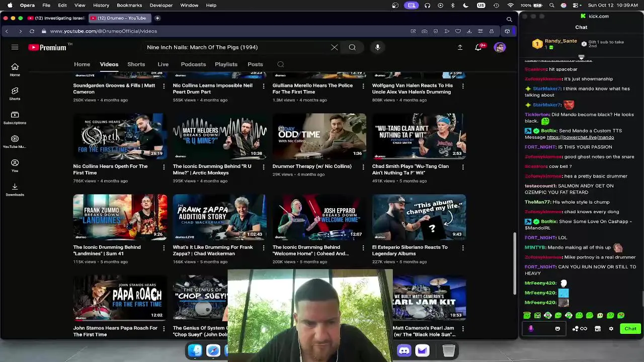Send the Chat message button in Kick
This screenshot has height=362, width=644.
point(630,329)
